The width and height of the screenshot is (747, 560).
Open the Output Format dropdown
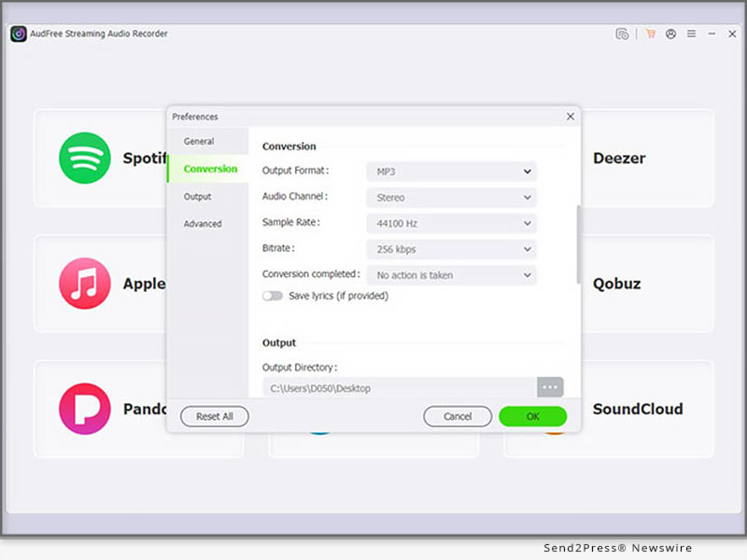click(452, 172)
